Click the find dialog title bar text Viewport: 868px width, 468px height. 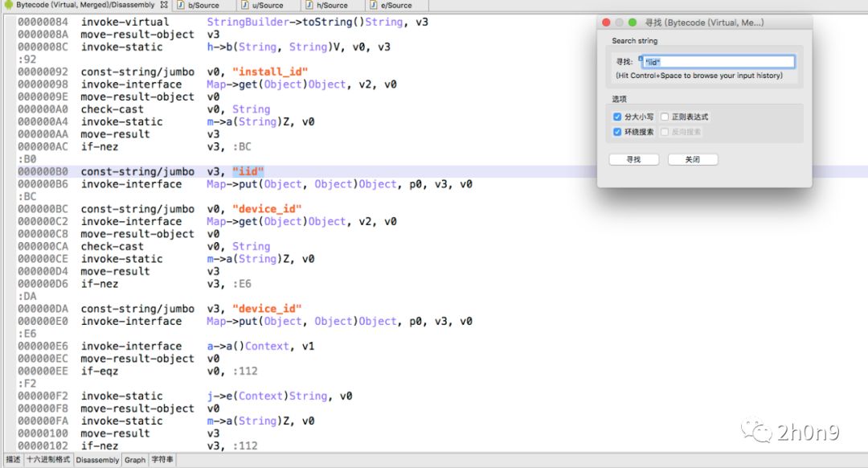point(704,23)
